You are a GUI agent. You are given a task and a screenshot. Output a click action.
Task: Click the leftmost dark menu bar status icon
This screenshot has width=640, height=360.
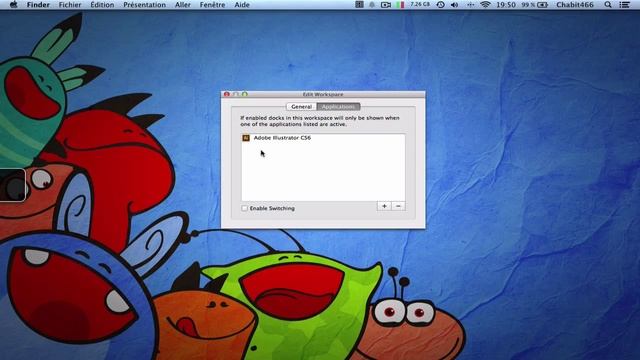click(x=359, y=4)
